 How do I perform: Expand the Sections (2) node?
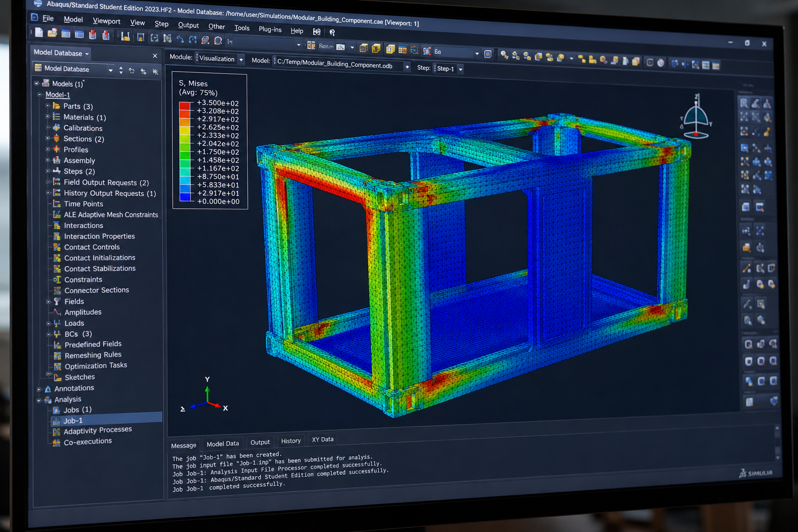pos(47,138)
